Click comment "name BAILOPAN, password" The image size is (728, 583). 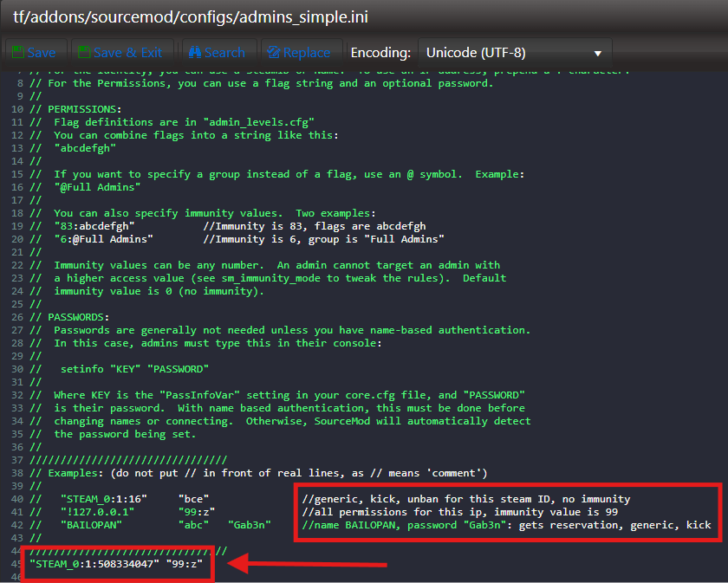pyautogui.click(x=506, y=525)
